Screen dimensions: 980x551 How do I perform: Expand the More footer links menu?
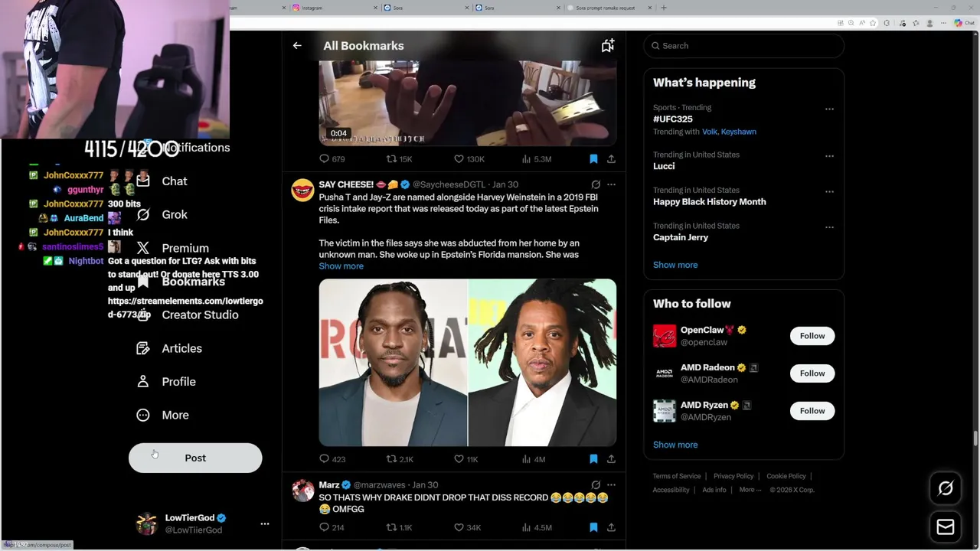pos(750,490)
